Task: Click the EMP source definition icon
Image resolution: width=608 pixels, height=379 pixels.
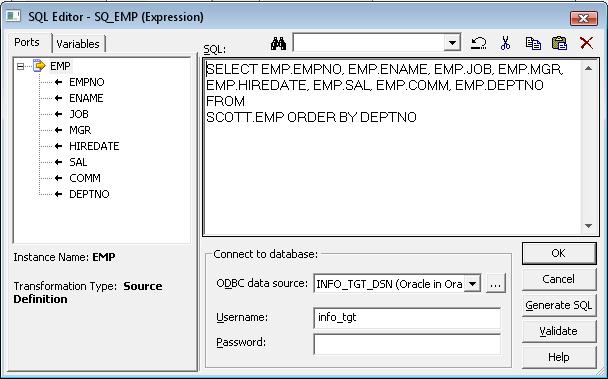Action: click(39, 66)
